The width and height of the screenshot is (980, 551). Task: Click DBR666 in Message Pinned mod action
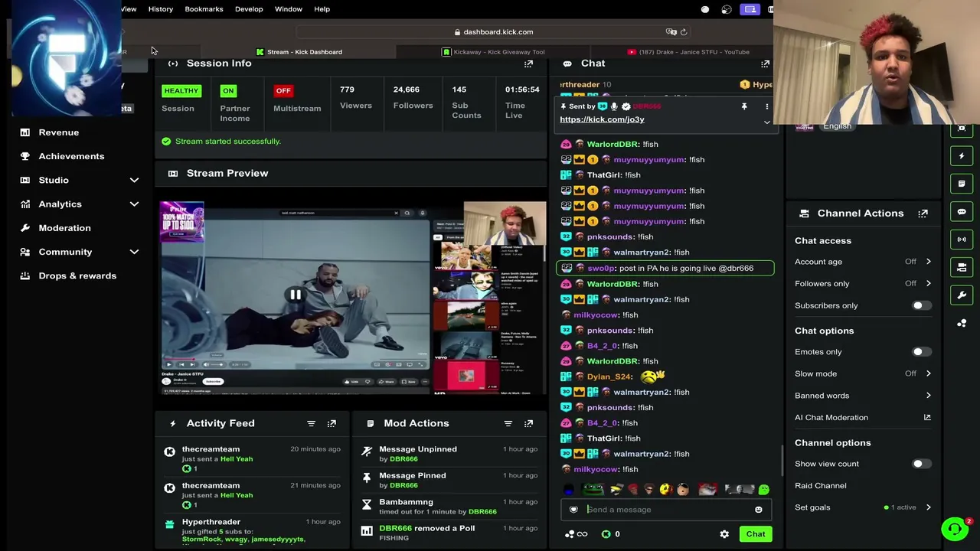403,485
